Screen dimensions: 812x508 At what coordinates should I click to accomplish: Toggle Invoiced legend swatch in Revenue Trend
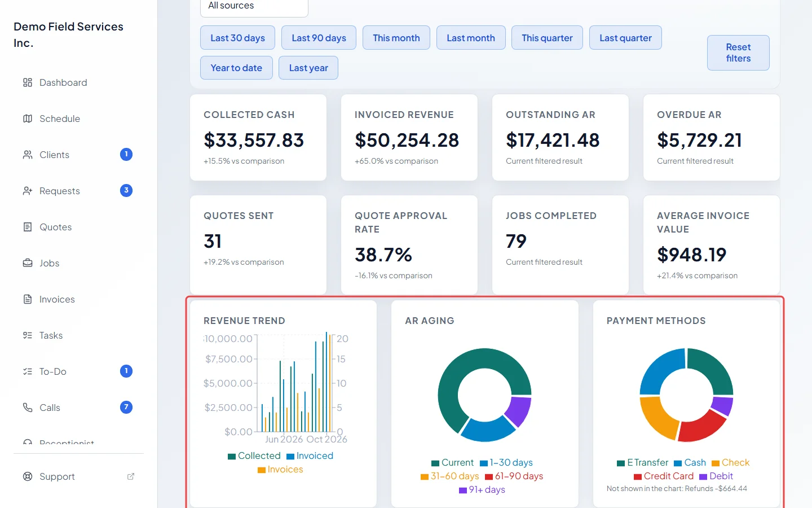(290, 457)
